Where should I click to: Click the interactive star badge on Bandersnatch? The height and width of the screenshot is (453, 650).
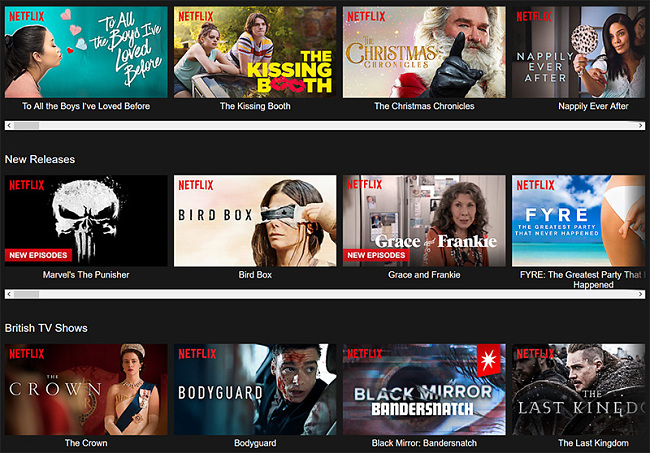pos(488,360)
